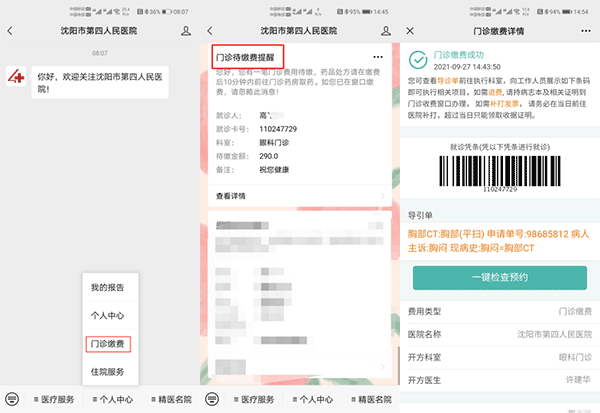The image size is (600, 413).
Task: Open the profile icon on the first screen
Action: pos(186,31)
